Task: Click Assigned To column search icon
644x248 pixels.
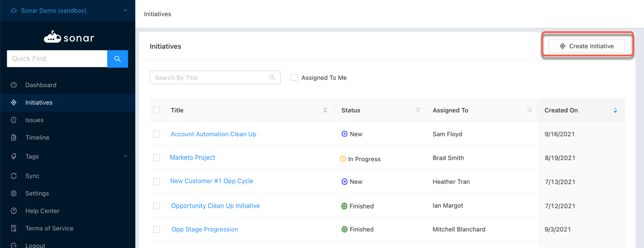Action: [529, 110]
